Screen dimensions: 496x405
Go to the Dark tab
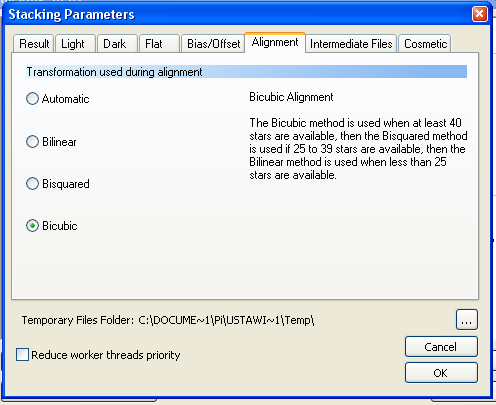click(x=117, y=44)
